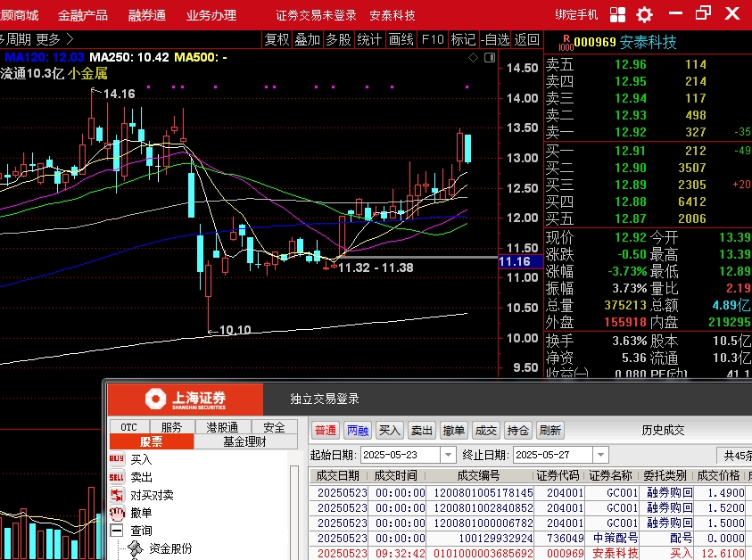
Task: Select the 股票 tab
Action: pos(152,441)
